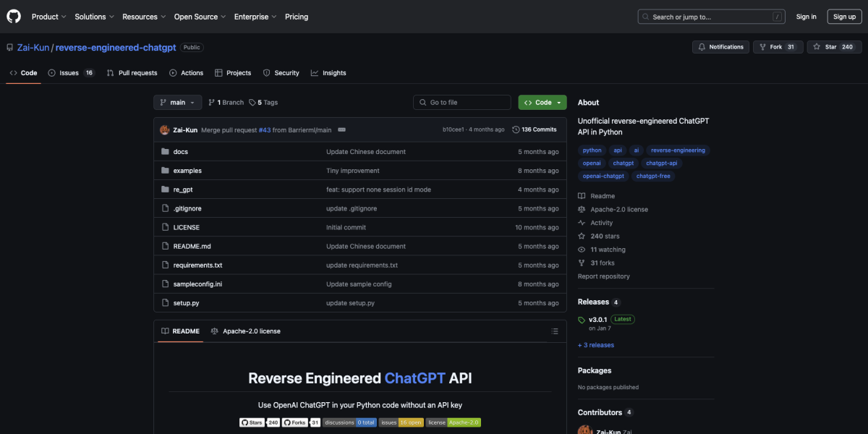868x434 pixels.
Task: Open the Notifications bell button
Action: tap(720, 47)
